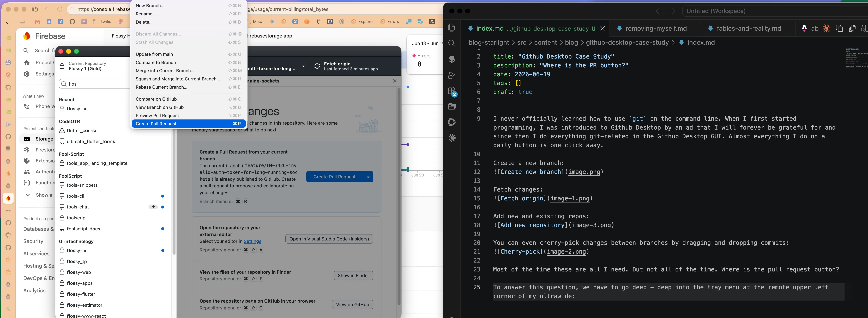This screenshot has width=868, height=318.
Task: Click the Firebase logo
Action: (44, 36)
